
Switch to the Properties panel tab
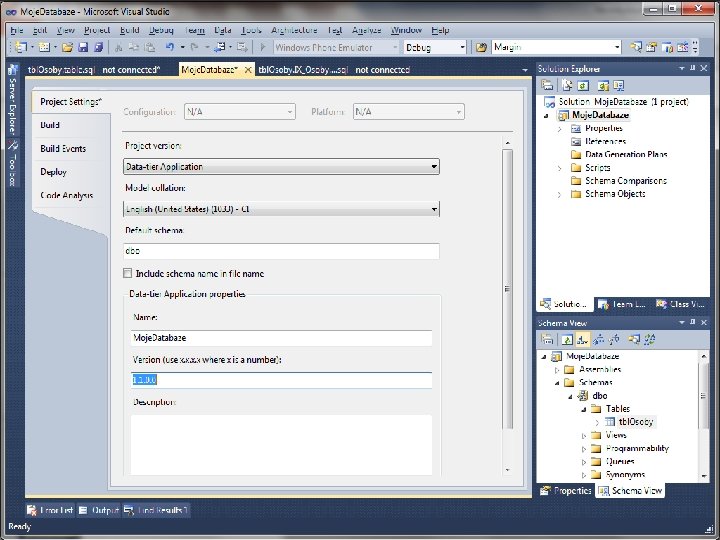[566, 490]
